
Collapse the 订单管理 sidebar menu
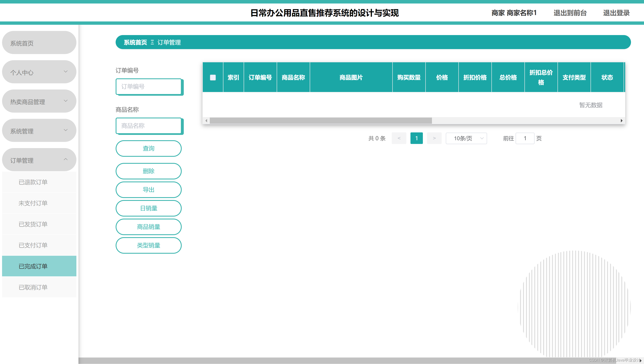39,160
